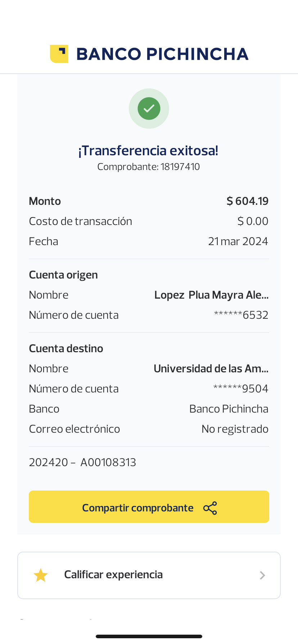Click the BANCO PICHINCHA header text

pos(162,54)
